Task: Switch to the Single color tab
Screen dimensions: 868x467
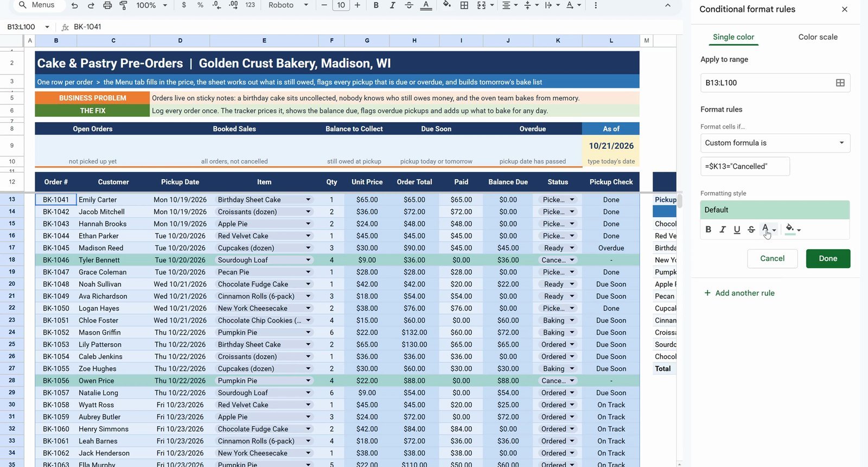Action: point(733,37)
